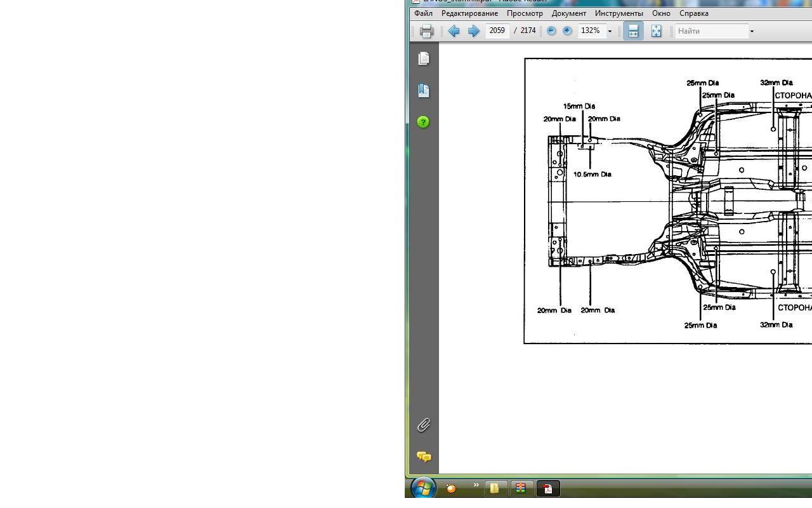Zoom out using the minus button
This screenshot has width=812, height=508.
click(x=551, y=30)
